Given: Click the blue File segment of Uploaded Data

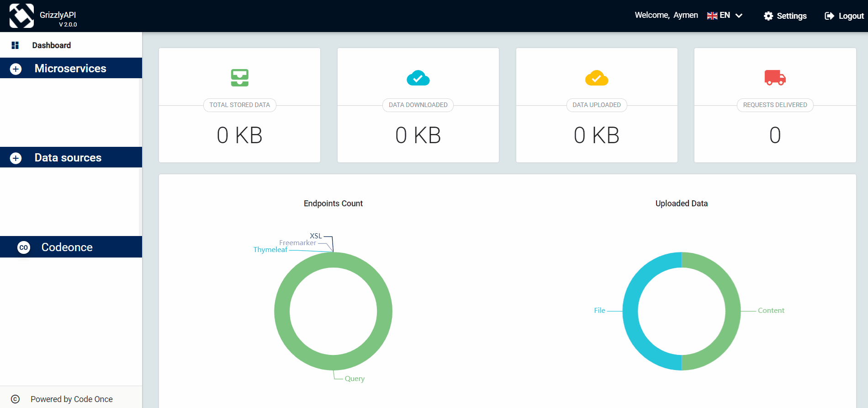Looking at the screenshot, I should pyautogui.click(x=630, y=311).
